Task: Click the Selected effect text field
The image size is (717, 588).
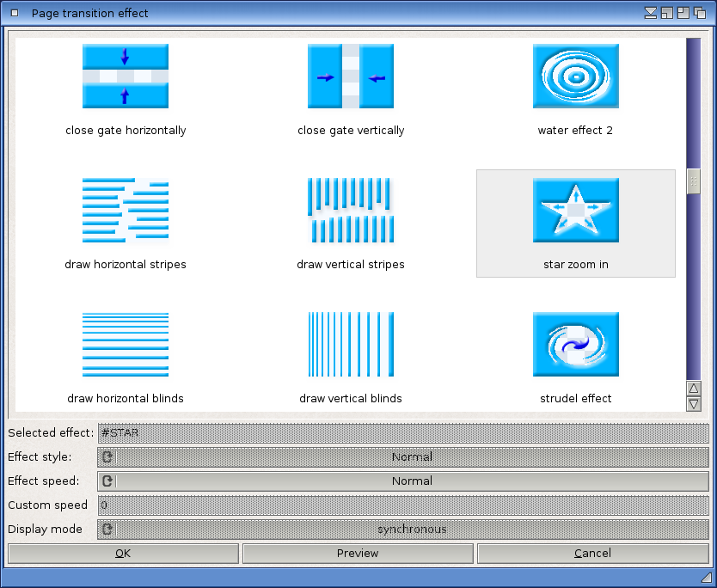Action: pos(403,433)
